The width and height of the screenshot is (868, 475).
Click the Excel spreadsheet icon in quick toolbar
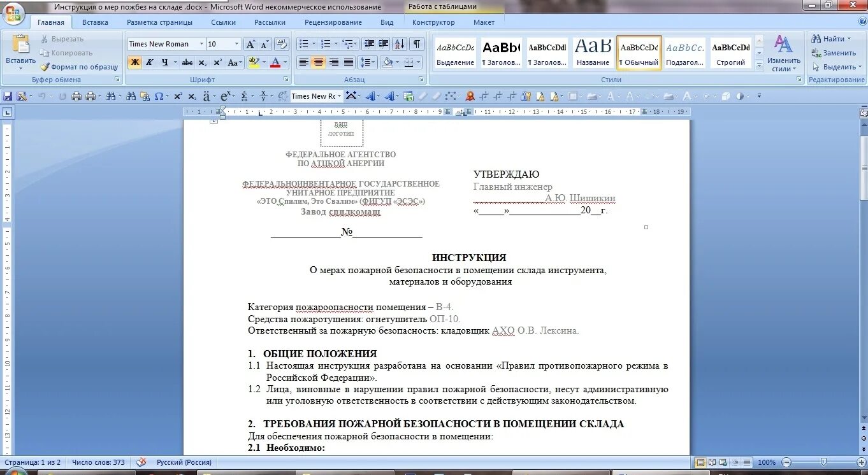point(408,96)
